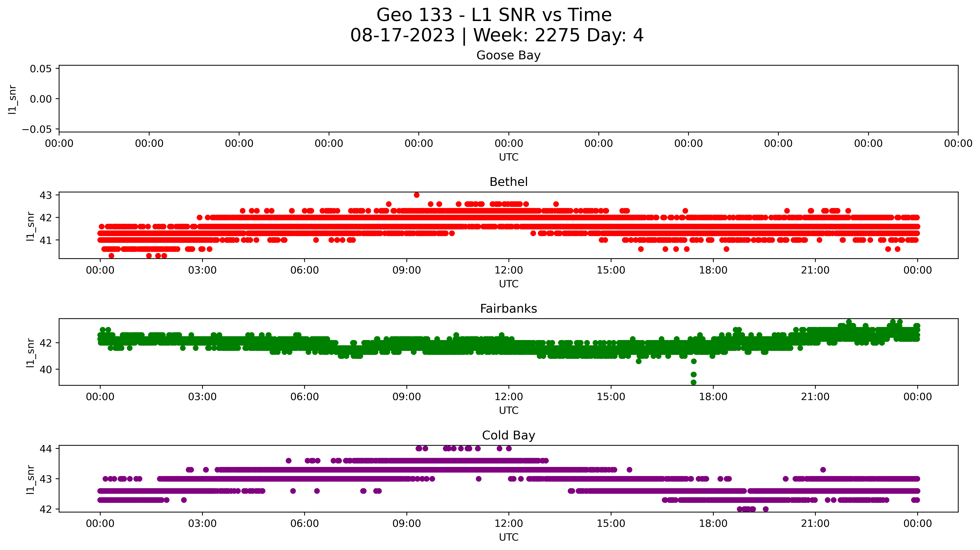The image size is (980, 550).
Task: Click the 21:00 x-tick under Fairbanks plot
Action: (x=815, y=397)
